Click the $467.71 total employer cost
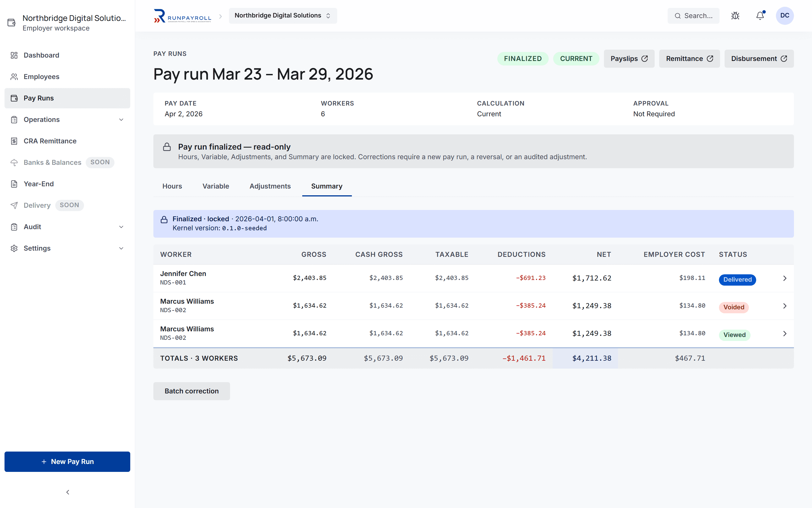812x508 pixels. [690, 358]
